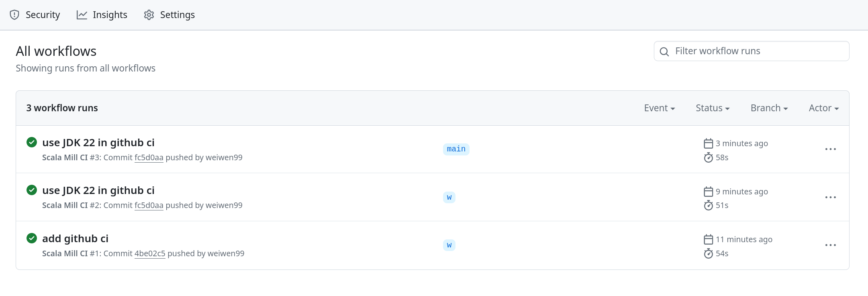Screen dimensions: 868x296
Task: Click the green success icon of 'add github ci'
Action: click(x=32, y=238)
